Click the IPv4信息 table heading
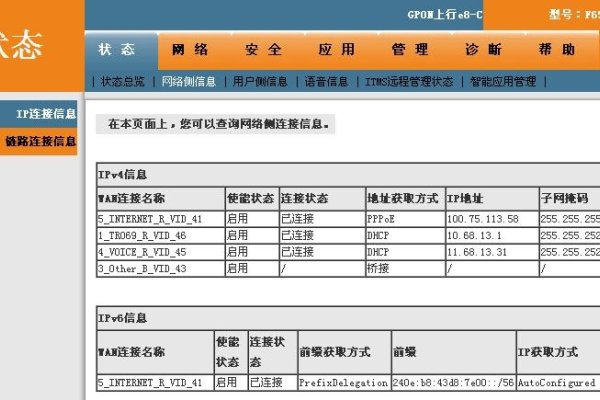The height and width of the screenshot is (400, 600). point(122,175)
